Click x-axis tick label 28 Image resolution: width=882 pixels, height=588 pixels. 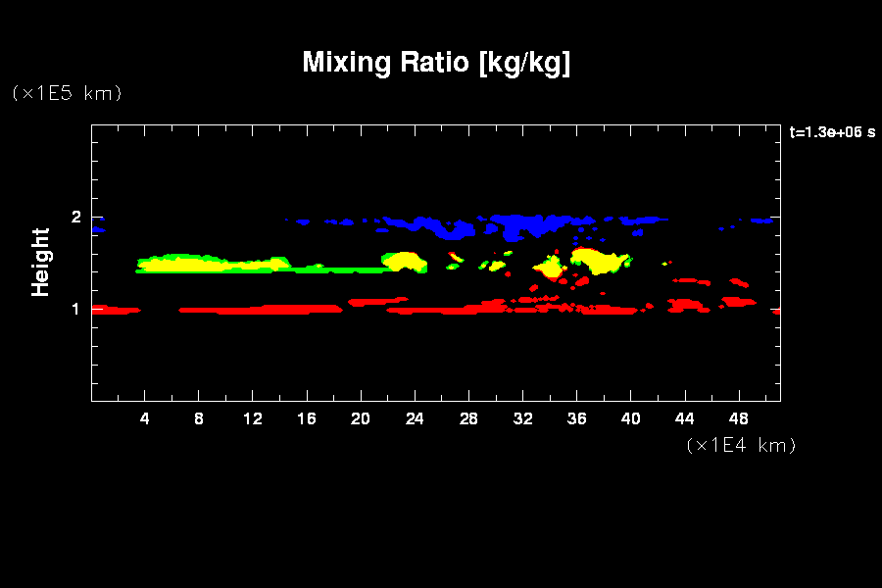click(468, 418)
